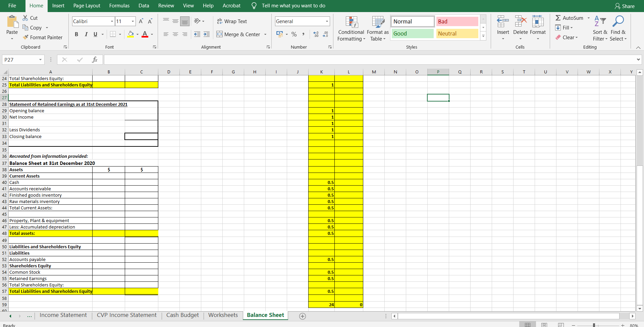Click the Copy icon
644x327 pixels.
coord(25,27)
